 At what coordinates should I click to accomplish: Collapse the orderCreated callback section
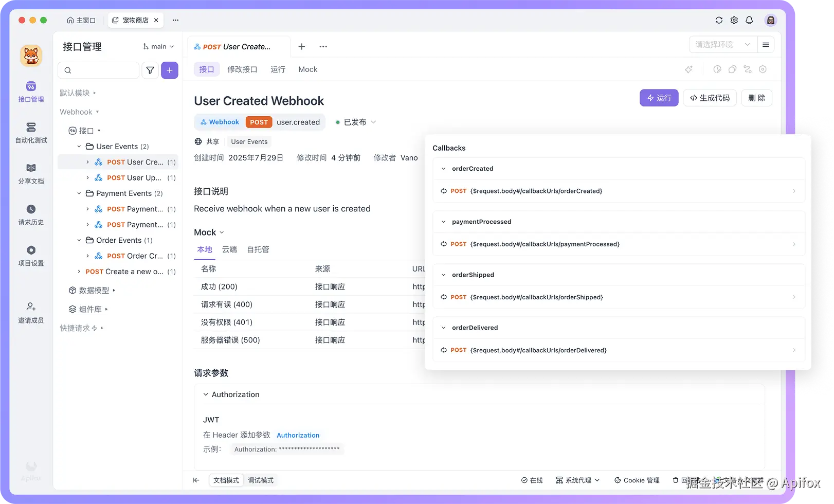443,168
